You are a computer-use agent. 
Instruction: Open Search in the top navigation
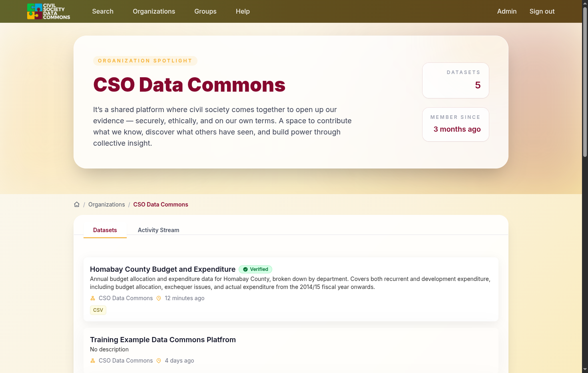tap(103, 11)
